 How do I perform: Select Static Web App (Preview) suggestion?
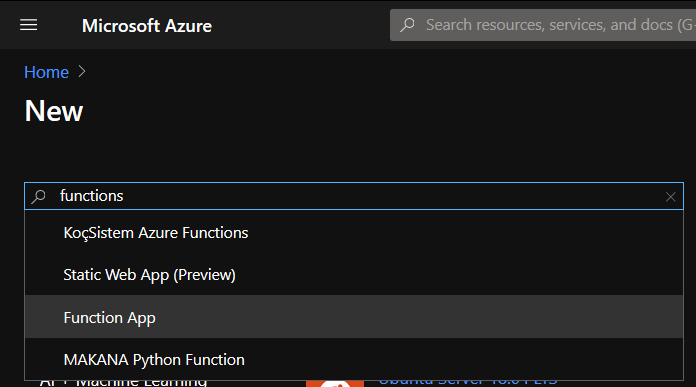(x=354, y=275)
